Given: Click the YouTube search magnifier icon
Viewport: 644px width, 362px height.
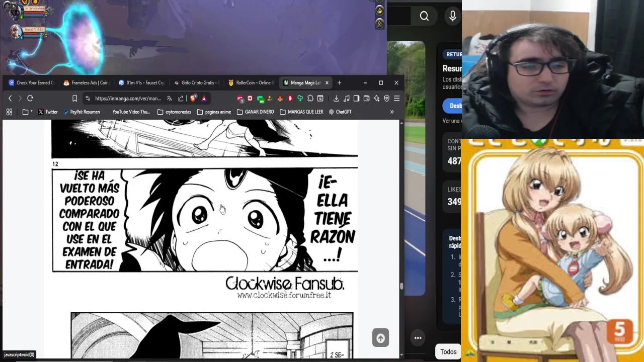Looking at the screenshot, I should (x=424, y=17).
